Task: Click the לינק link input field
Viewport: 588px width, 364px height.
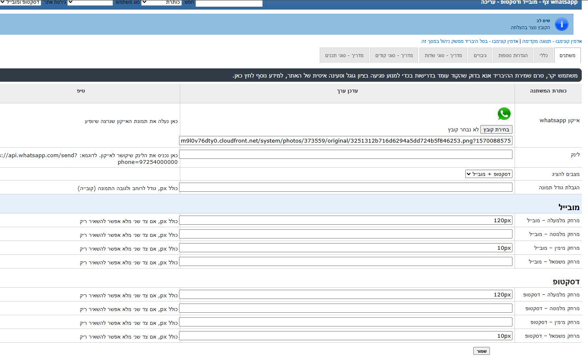Action: (346, 154)
